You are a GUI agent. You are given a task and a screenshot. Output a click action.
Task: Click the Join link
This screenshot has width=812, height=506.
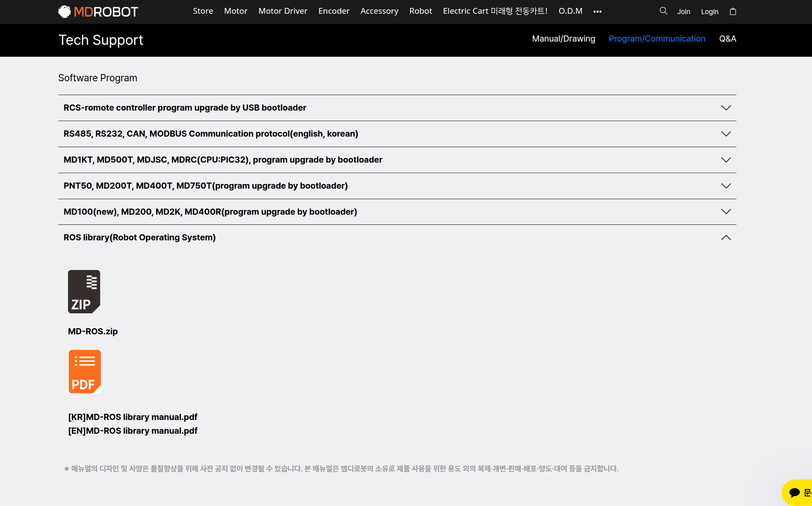click(x=684, y=12)
